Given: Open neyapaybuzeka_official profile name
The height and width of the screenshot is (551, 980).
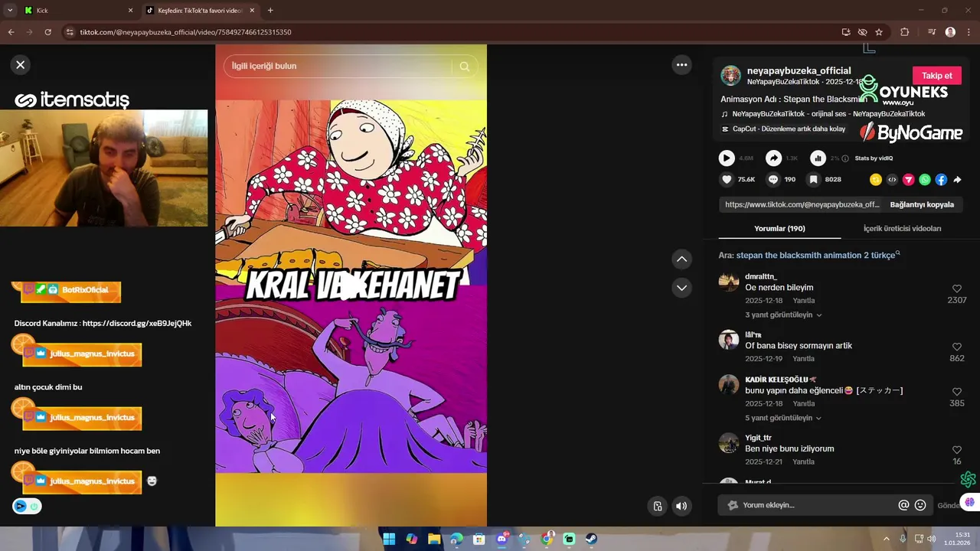Looking at the screenshot, I should (799, 70).
